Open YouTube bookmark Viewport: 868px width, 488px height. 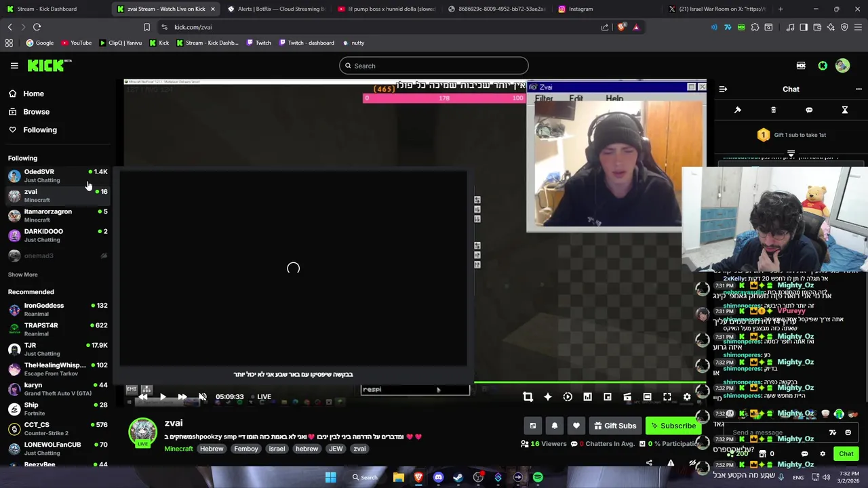coord(76,43)
